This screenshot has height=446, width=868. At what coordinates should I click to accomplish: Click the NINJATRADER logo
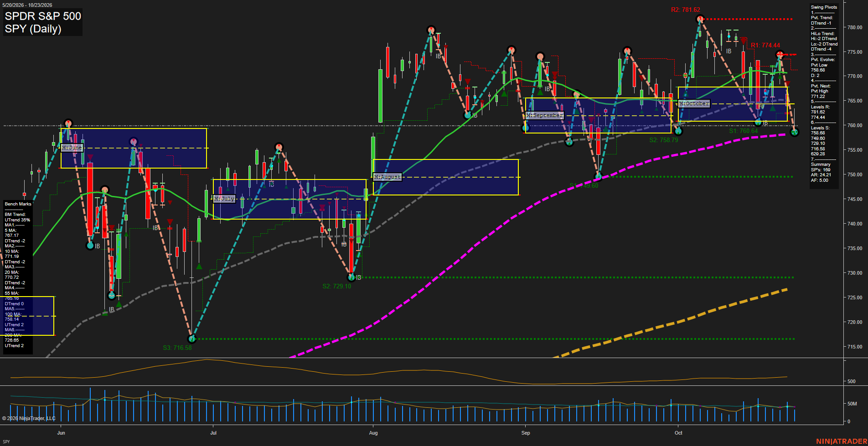[841, 441]
